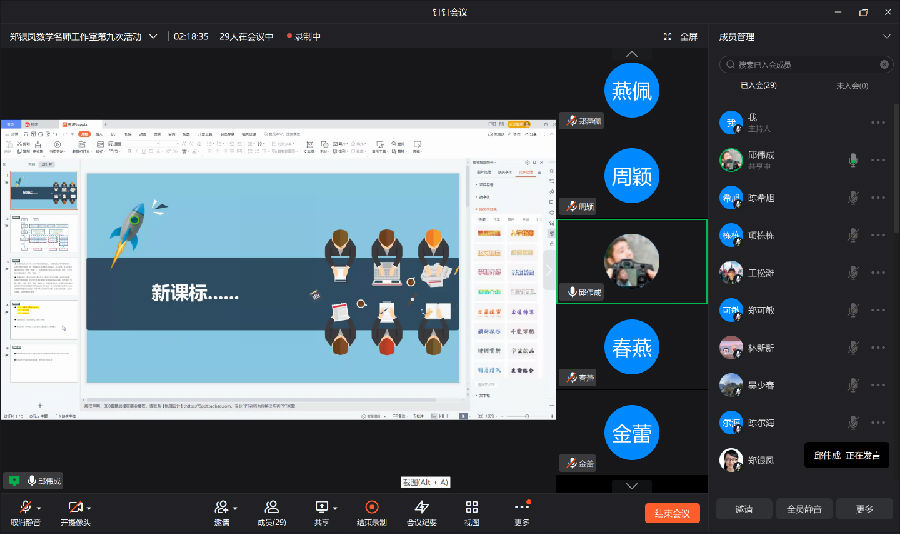Expand meeting title details dropdown
Image resolution: width=900 pixels, height=534 pixels.
coord(153,36)
